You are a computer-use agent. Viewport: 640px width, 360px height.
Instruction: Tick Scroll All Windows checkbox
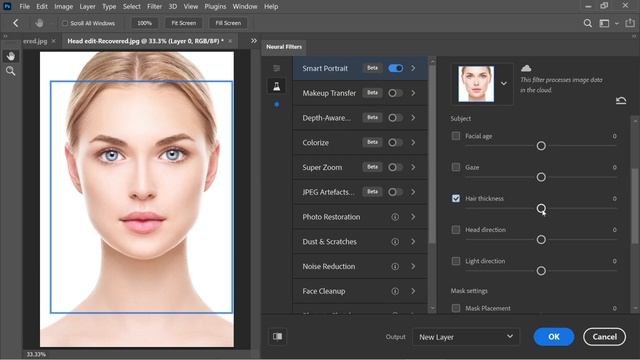(x=65, y=23)
